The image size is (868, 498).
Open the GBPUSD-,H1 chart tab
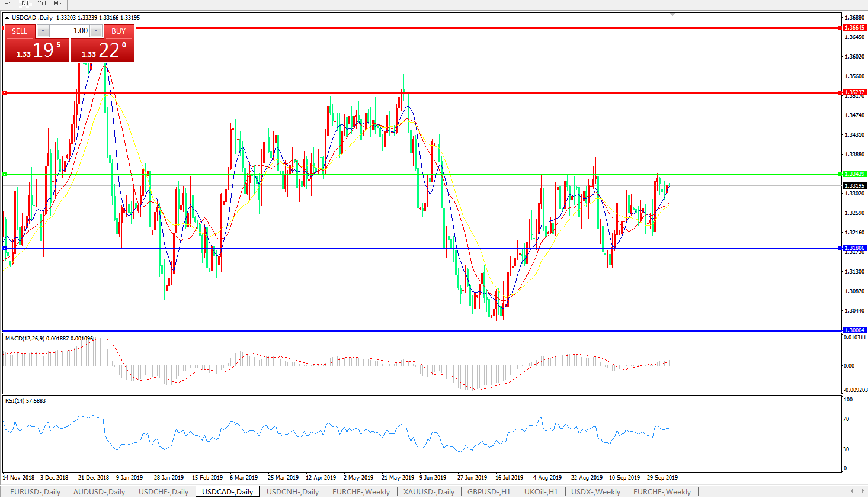coord(489,491)
